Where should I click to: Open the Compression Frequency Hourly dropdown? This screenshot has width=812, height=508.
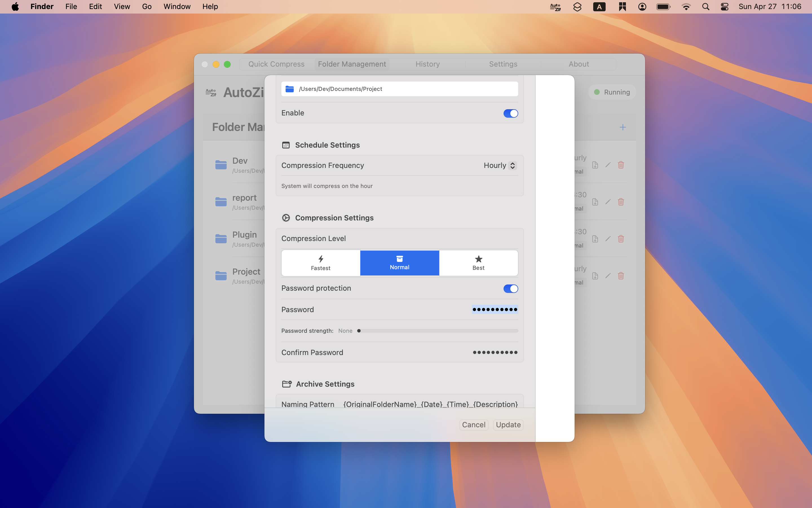[500, 165]
